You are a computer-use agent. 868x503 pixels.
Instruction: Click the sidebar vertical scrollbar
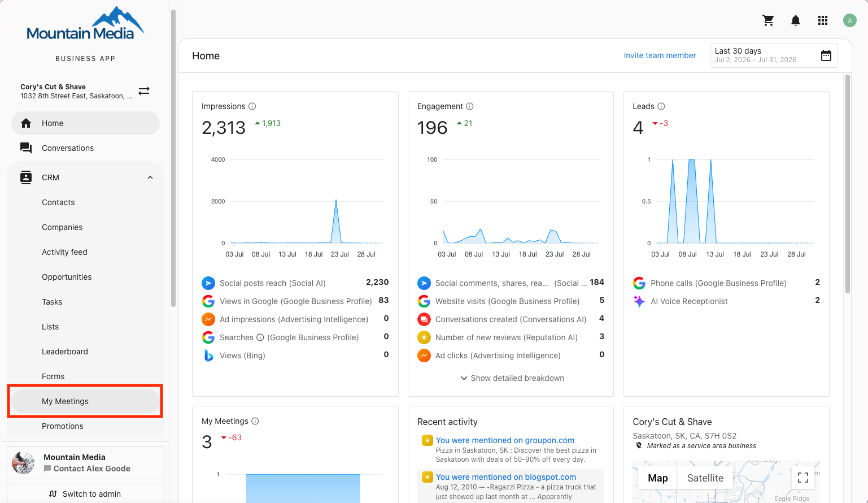tap(173, 158)
